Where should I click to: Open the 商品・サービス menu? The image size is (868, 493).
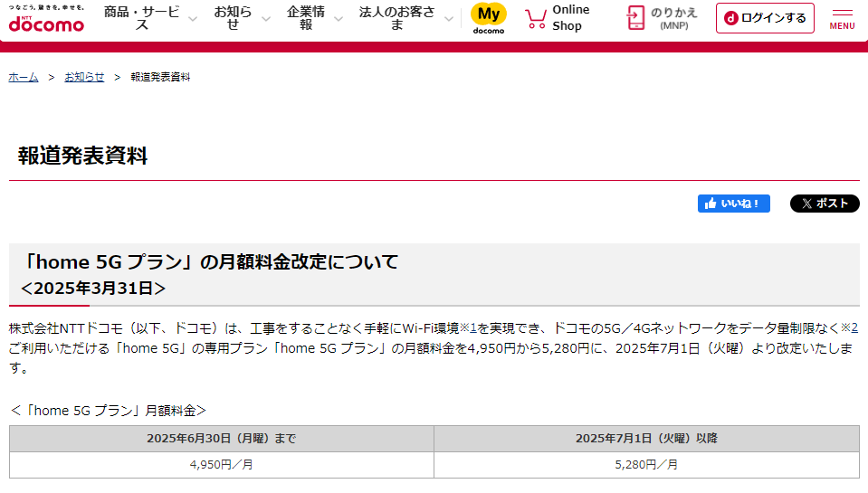[x=142, y=18]
